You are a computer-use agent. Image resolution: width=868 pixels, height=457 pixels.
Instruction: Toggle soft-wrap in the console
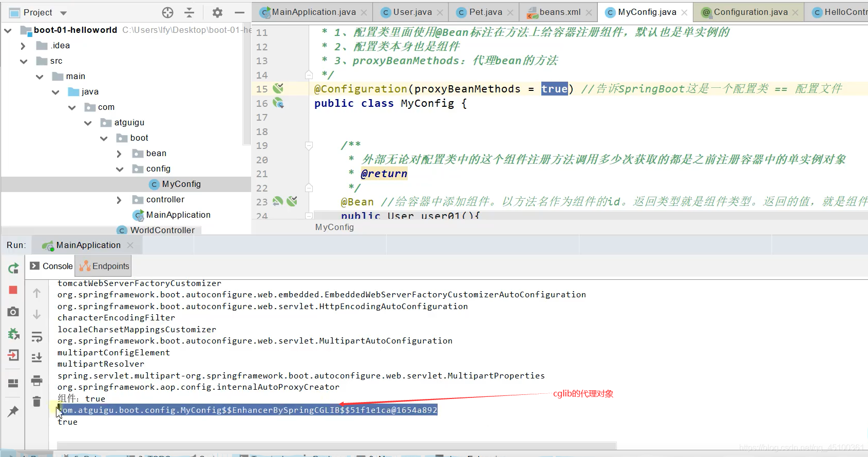pos(37,337)
